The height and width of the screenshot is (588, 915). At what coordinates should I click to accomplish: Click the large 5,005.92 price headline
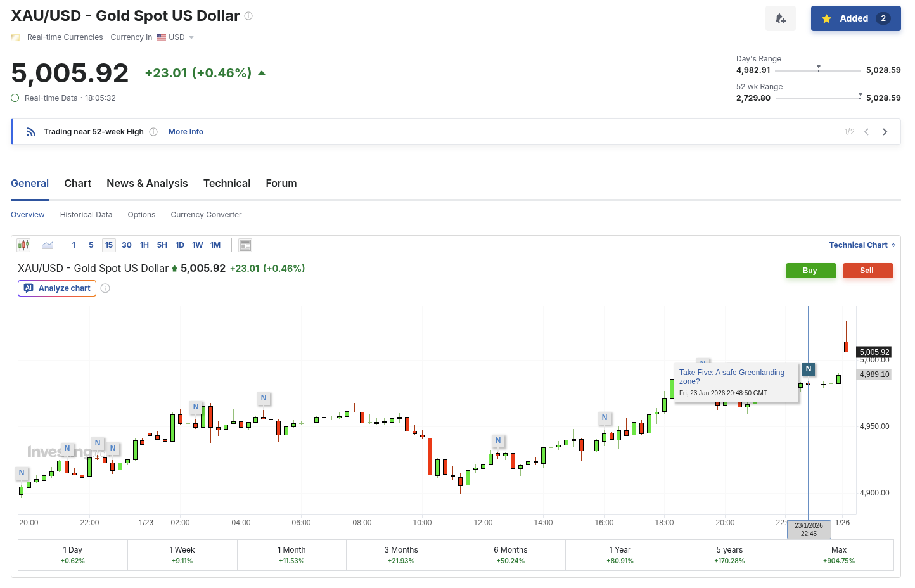[x=70, y=73]
